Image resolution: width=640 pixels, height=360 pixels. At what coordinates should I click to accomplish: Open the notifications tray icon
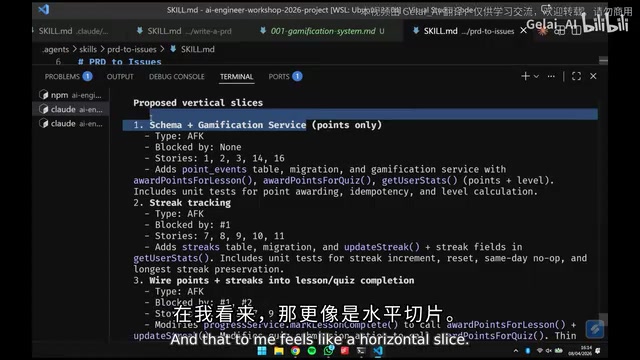pos(598,351)
